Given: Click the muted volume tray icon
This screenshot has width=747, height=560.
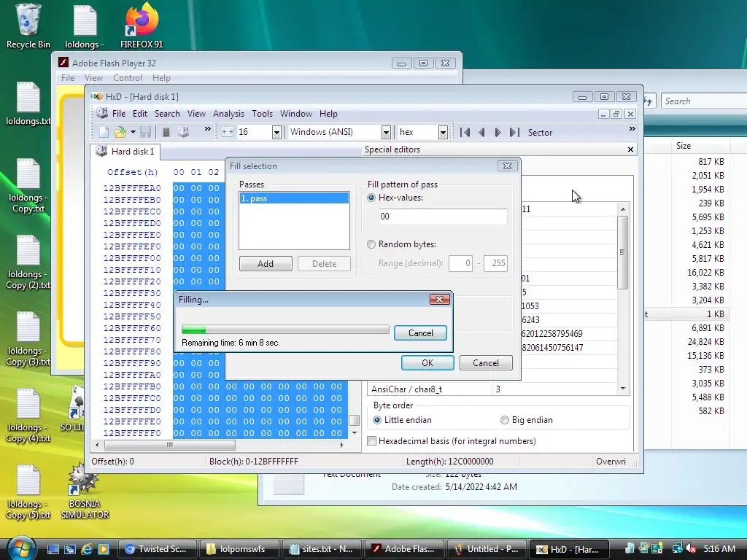Looking at the screenshot, I should (692, 549).
